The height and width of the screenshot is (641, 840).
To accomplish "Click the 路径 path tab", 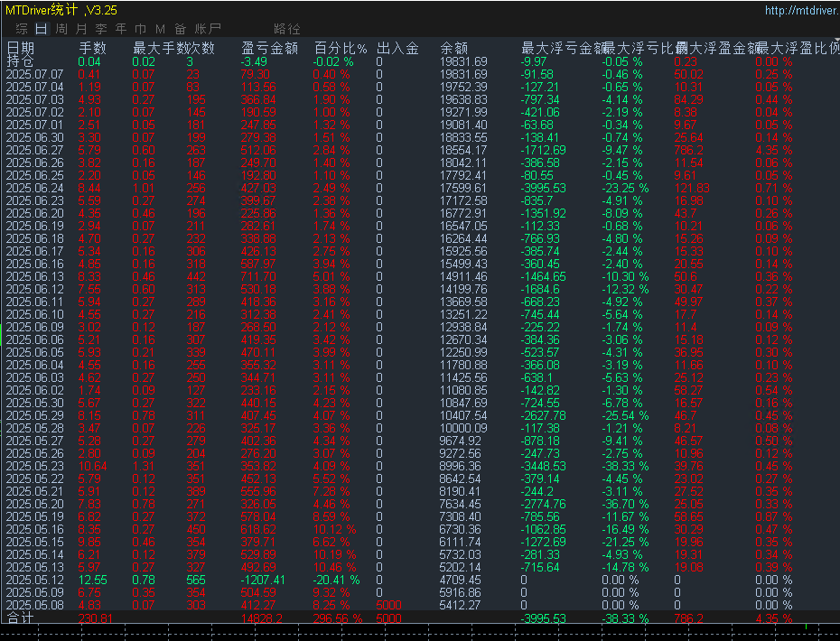I will coord(286,29).
